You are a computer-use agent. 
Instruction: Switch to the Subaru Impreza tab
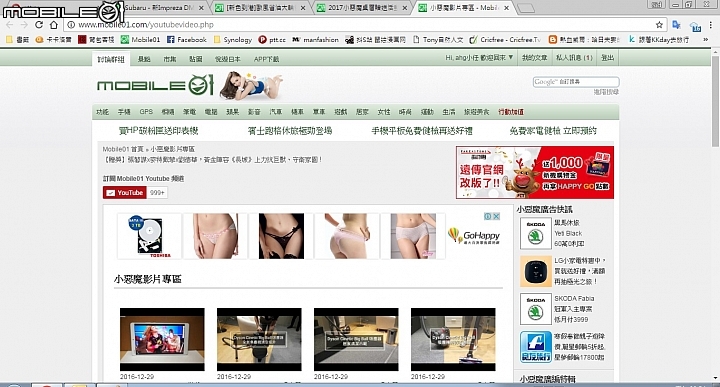(x=158, y=8)
